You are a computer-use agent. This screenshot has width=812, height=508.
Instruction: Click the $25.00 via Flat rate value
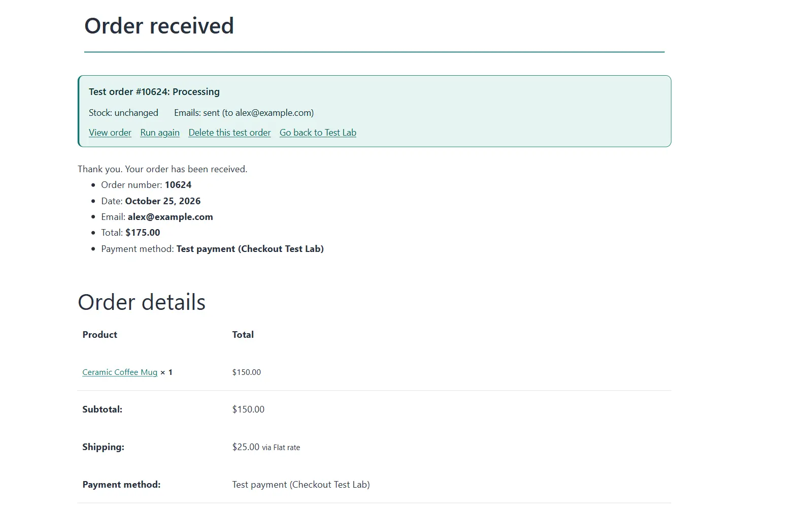[266, 447]
